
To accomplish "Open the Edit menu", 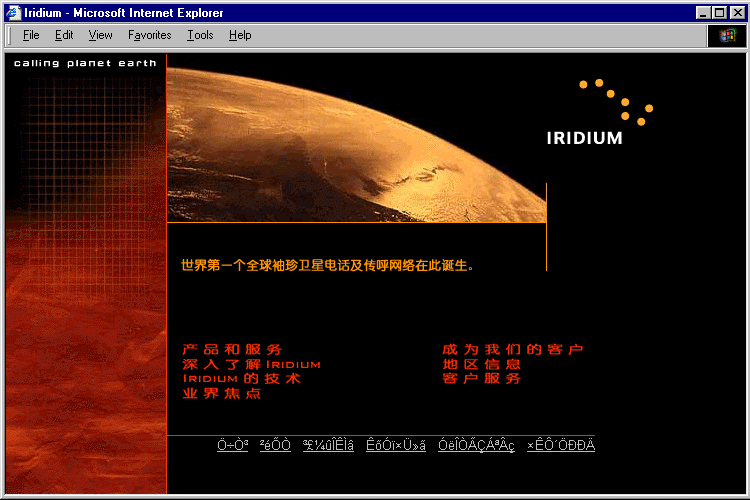I will tap(64, 35).
